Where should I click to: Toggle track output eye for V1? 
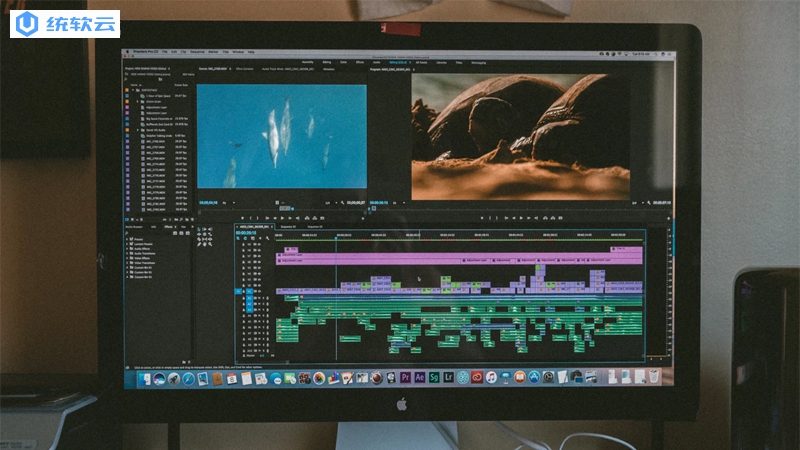tap(260, 291)
